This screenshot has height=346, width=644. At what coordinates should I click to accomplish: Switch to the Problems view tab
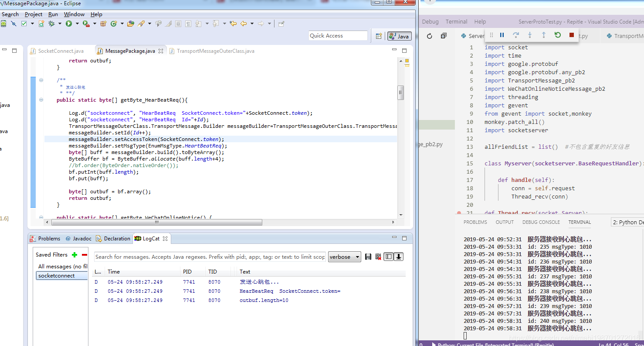(45, 239)
